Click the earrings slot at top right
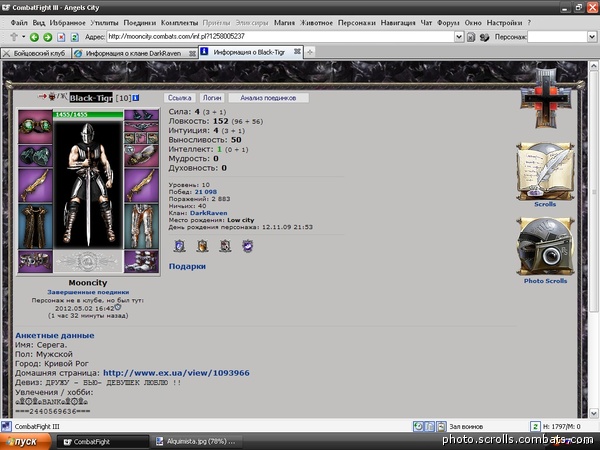 click(x=141, y=115)
